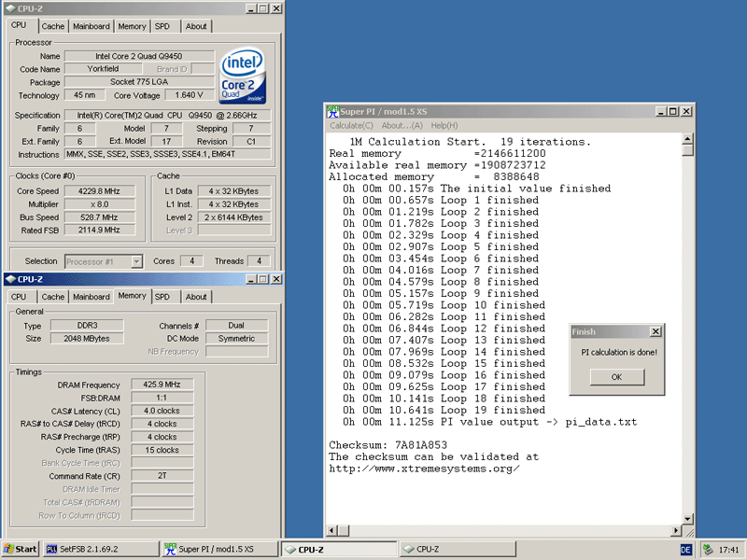747x560 pixels.
Task: Select Memory tab in lower CPU-Z
Action: 132,296
